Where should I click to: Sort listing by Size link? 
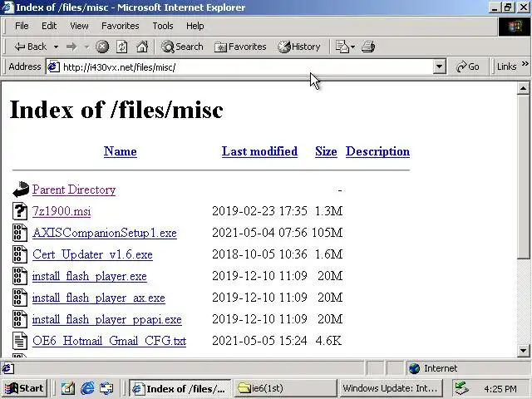point(326,151)
